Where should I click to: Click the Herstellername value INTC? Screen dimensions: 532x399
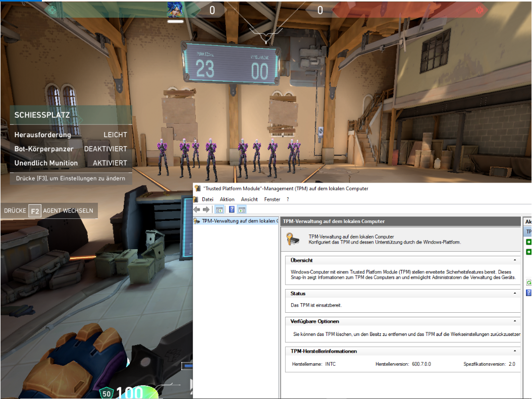331,364
